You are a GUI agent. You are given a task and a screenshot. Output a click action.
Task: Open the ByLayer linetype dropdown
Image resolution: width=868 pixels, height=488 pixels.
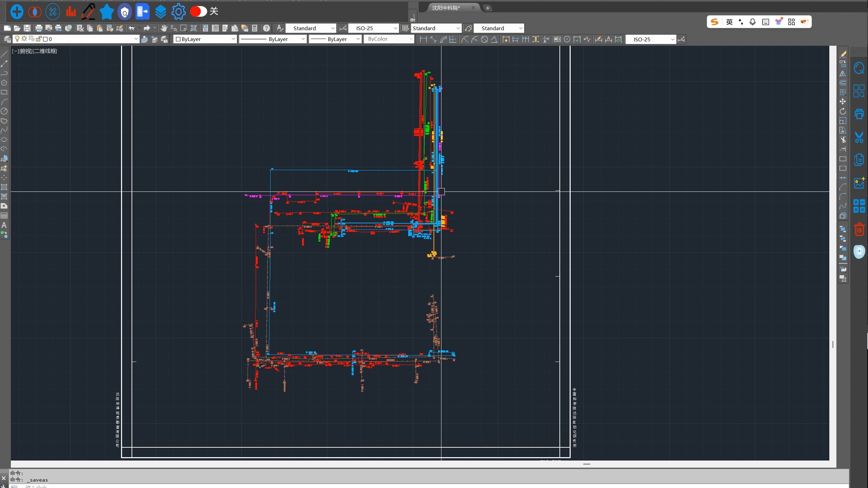(273, 39)
